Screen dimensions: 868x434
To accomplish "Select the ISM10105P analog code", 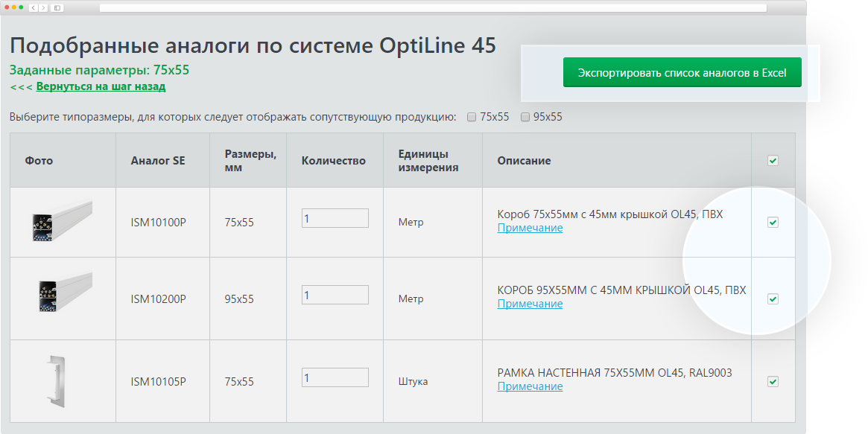I will click(x=158, y=381).
